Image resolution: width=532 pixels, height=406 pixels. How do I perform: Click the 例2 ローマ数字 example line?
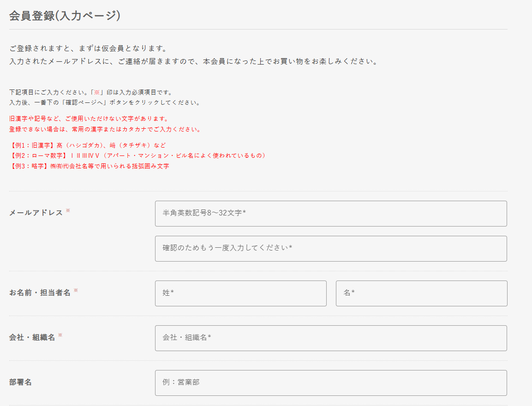(138, 155)
